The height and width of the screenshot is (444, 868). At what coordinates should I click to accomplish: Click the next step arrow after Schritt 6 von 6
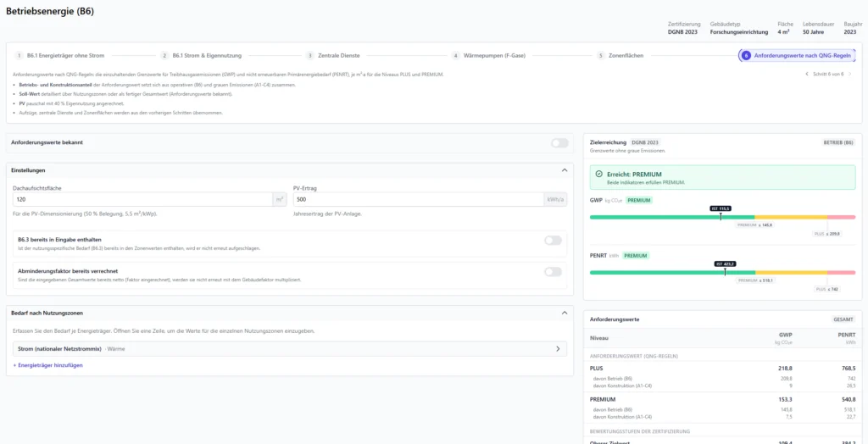coord(850,74)
